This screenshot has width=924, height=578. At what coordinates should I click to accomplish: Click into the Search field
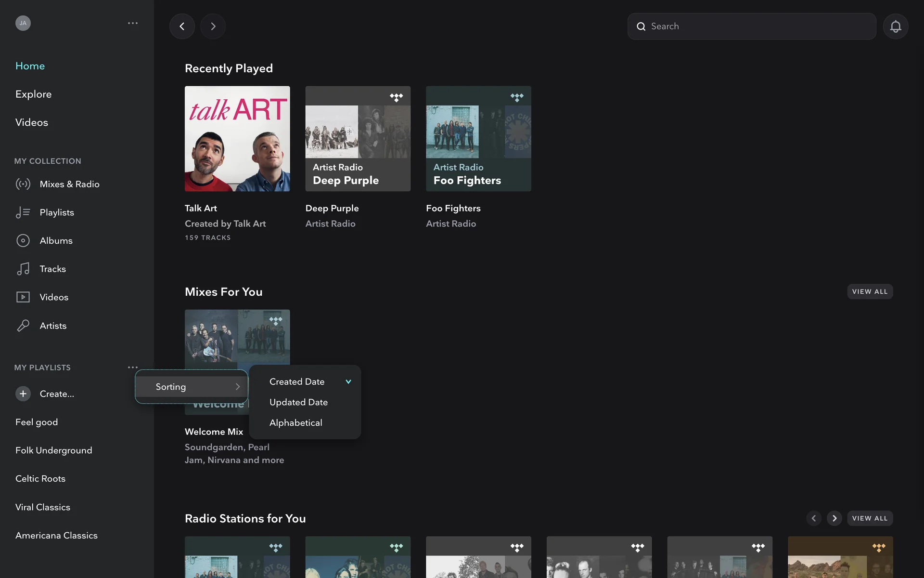(756, 26)
